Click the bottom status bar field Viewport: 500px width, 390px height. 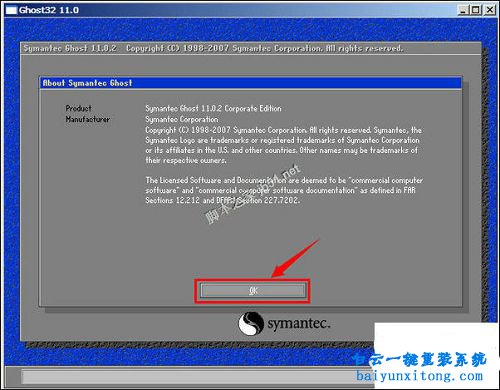[x=198, y=377]
